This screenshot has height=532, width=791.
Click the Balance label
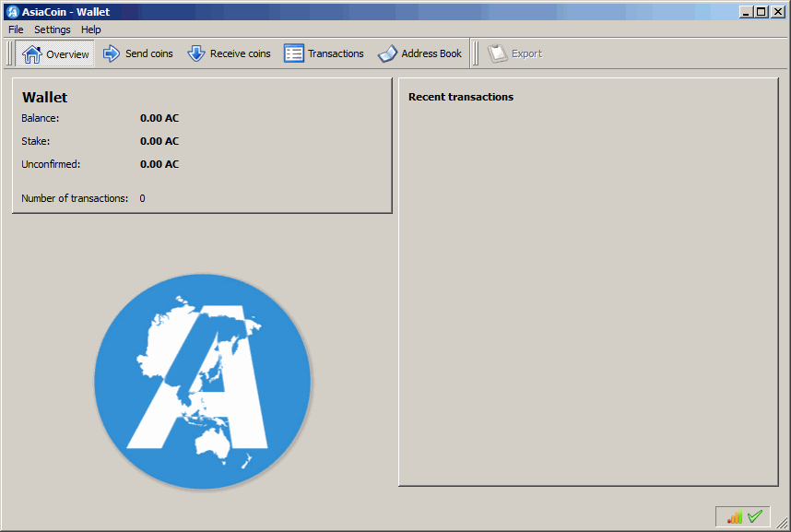[x=41, y=118]
